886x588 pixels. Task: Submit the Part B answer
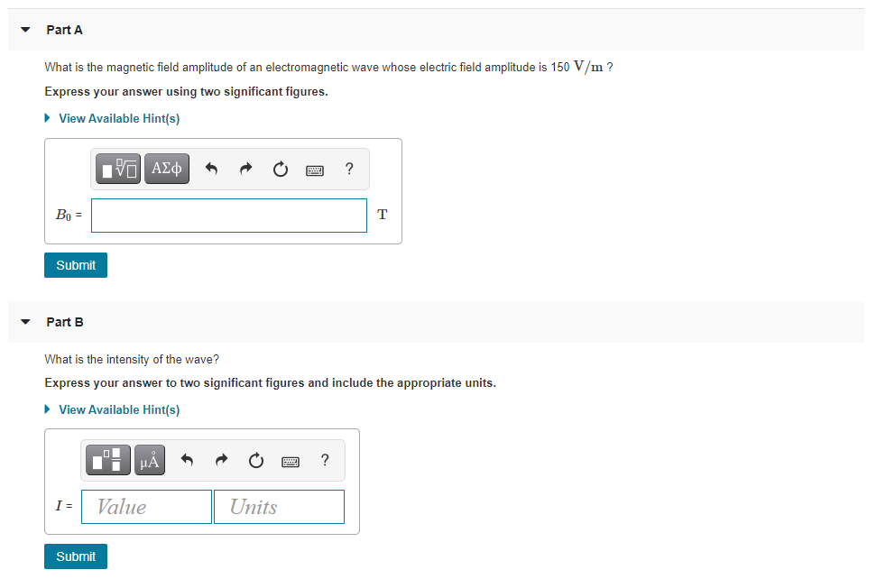(x=76, y=556)
